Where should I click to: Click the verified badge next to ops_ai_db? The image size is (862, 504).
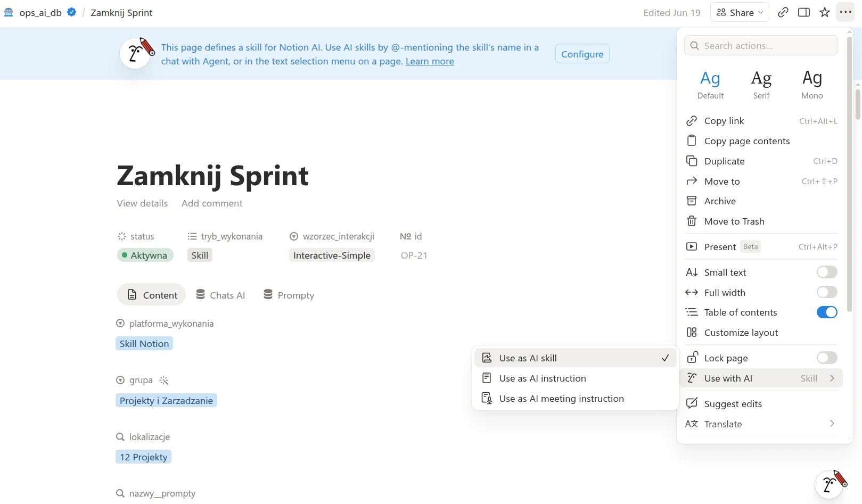tap(71, 12)
